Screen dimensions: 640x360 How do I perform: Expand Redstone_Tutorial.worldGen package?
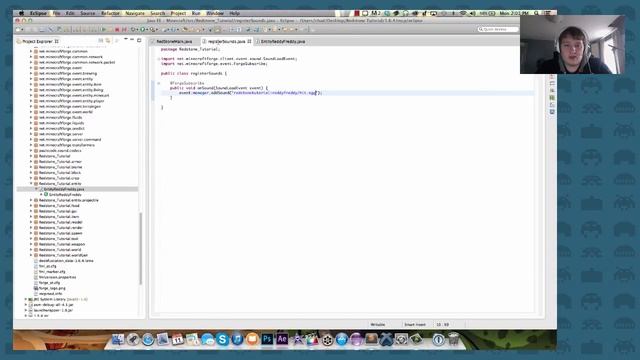(31, 255)
